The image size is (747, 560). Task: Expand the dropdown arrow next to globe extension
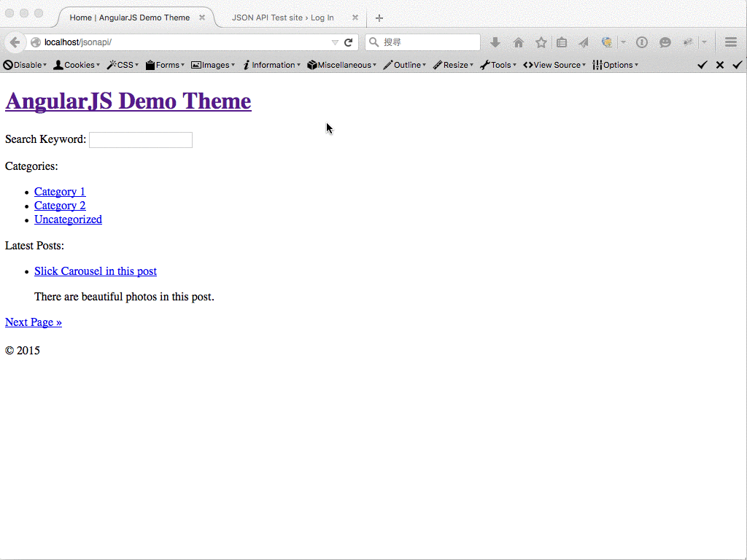click(623, 42)
